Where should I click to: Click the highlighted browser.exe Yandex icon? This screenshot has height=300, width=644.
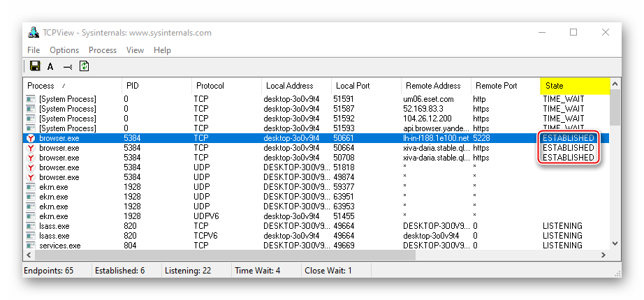click(31, 138)
